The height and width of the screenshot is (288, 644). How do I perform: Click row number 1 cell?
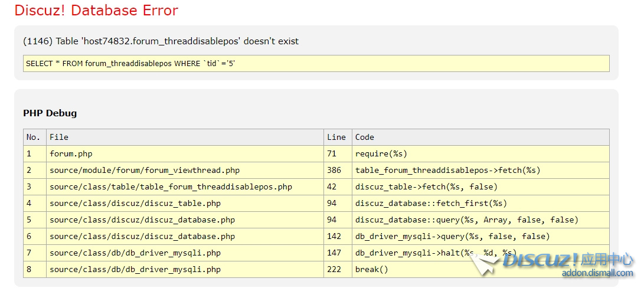click(35, 153)
